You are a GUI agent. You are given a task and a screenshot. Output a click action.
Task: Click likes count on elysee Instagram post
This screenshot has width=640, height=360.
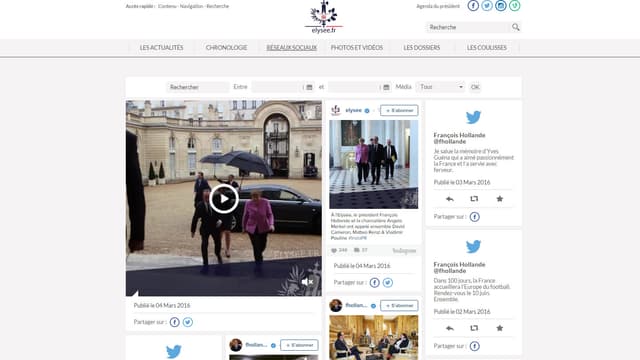coord(339,250)
